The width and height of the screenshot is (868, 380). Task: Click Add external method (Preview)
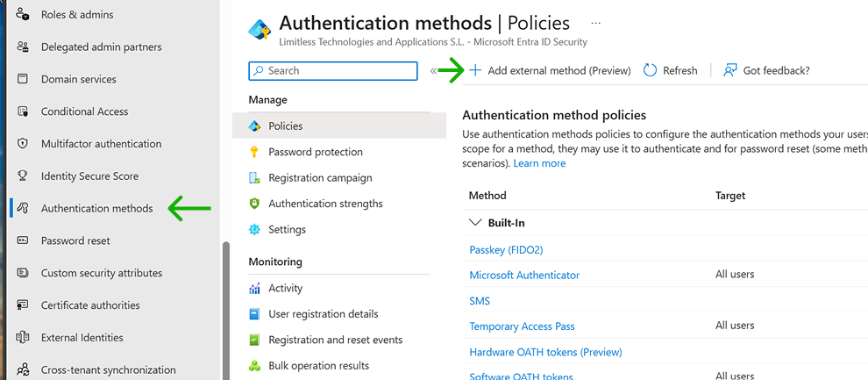550,71
